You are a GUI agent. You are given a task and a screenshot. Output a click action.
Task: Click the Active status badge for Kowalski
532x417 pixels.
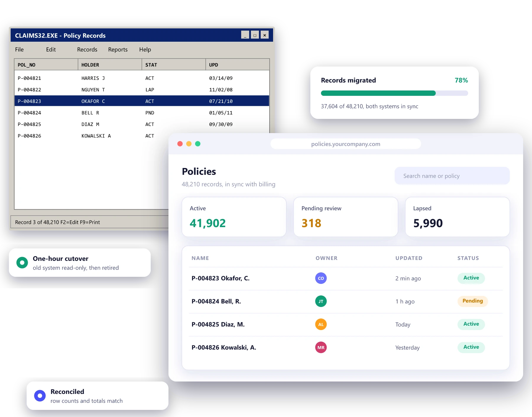[471, 347]
